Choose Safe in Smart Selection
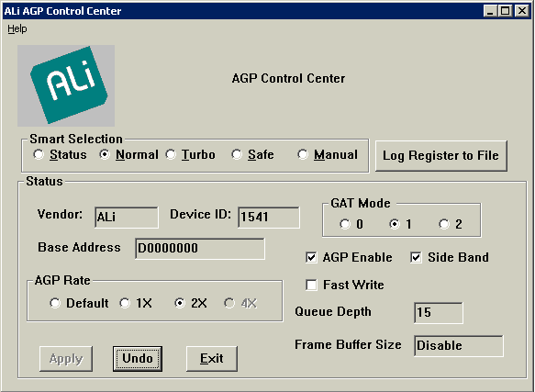The image size is (535, 392). pos(252,154)
